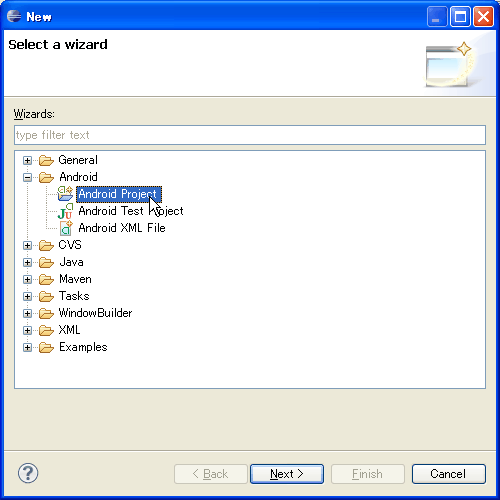Click the Cancel button
The height and width of the screenshot is (500, 500).
click(x=448, y=474)
